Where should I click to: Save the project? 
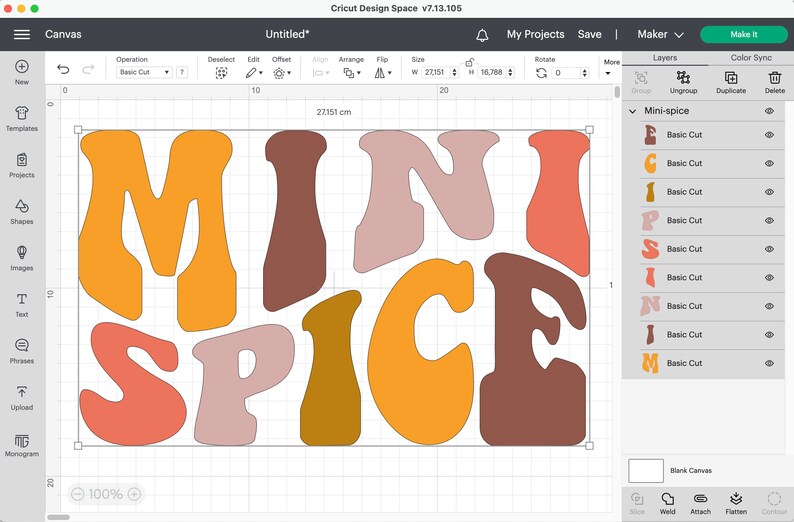589,34
